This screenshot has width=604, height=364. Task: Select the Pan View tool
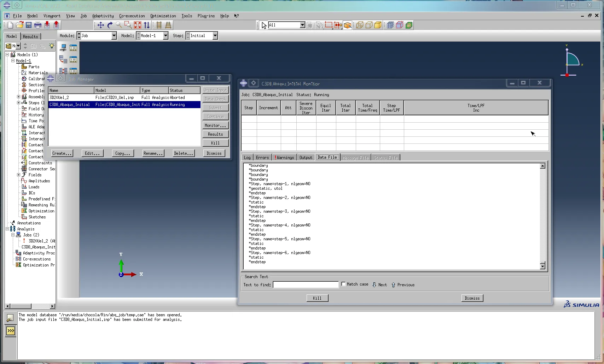click(100, 25)
